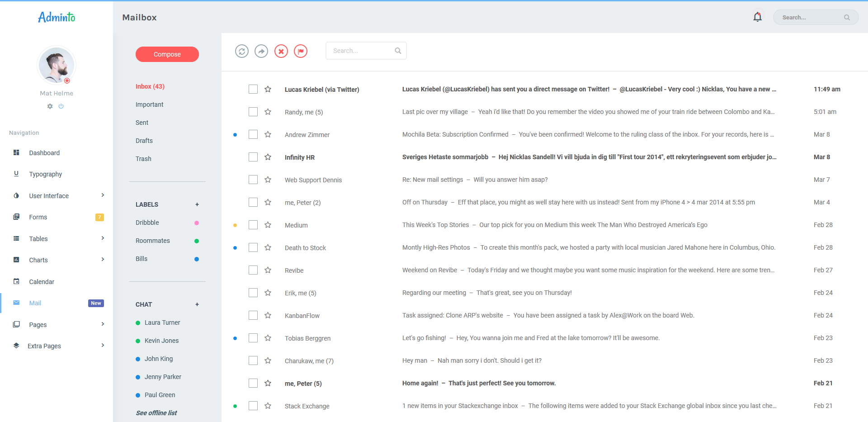
Task: Click inside the mailbox search field
Action: (x=362, y=50)
